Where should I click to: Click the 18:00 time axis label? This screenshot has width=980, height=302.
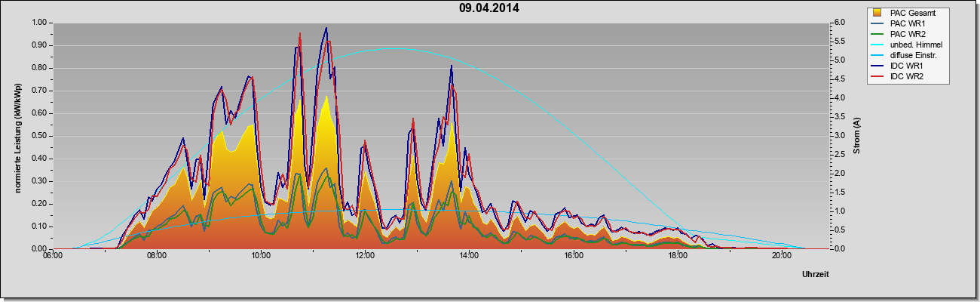point(677,256)
